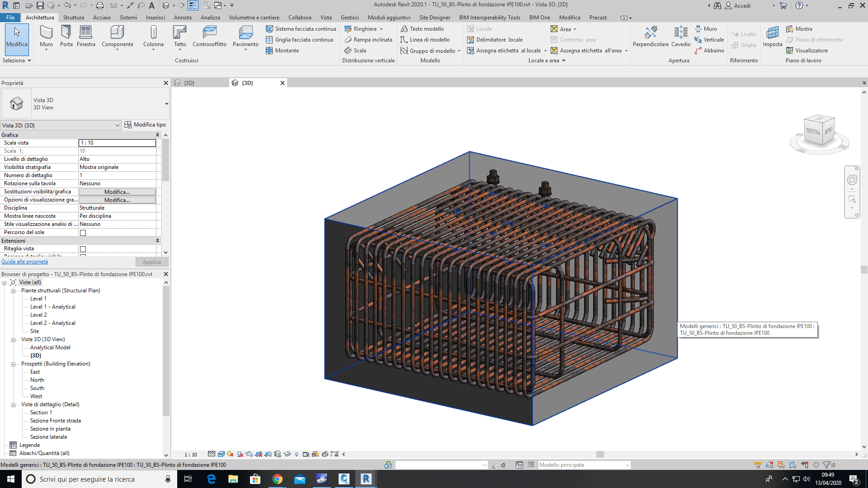Click the Modifica tipo button

coord(145,125)
